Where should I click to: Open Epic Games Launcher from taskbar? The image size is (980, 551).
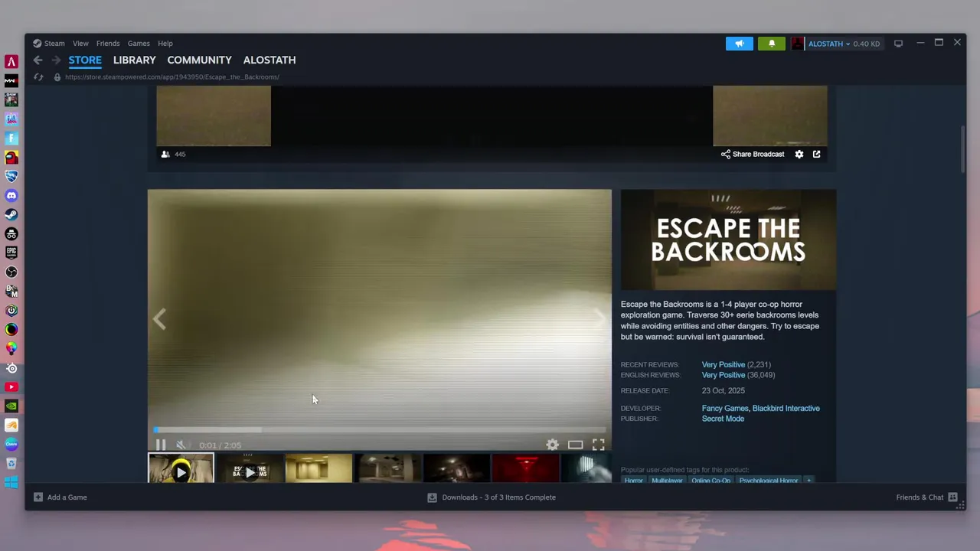pyautogui.click(x=11, y=253)
